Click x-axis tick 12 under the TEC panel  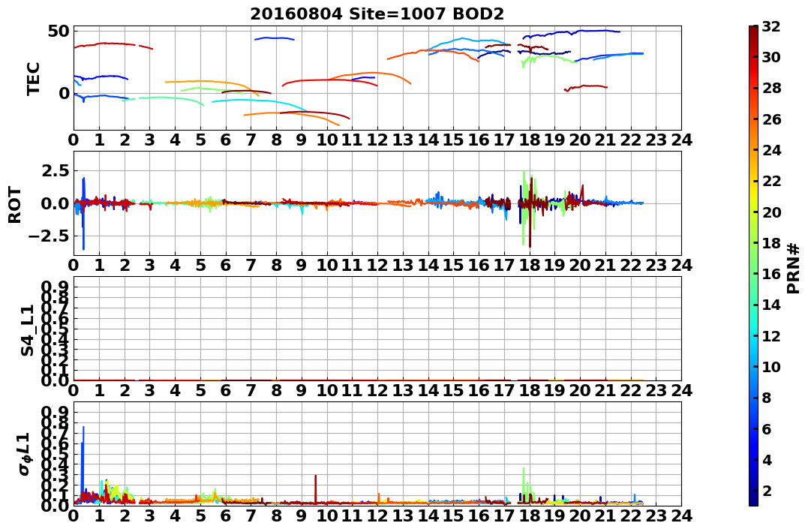point(377,140)
